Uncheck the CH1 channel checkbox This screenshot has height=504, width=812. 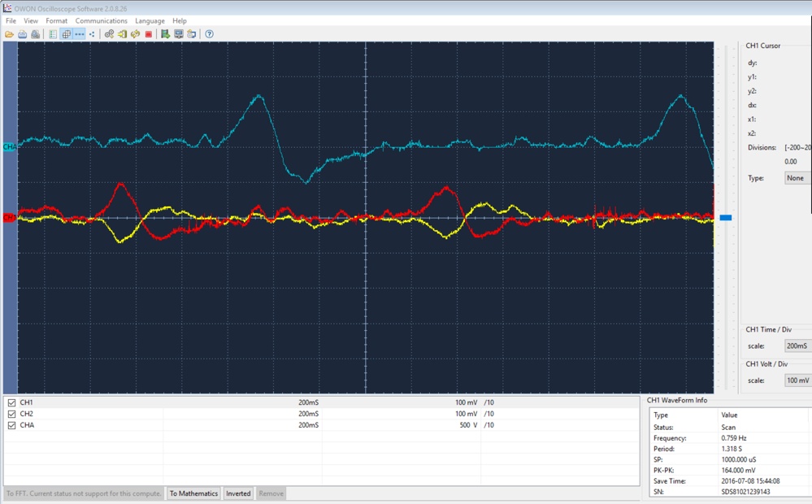coord(11,402)
